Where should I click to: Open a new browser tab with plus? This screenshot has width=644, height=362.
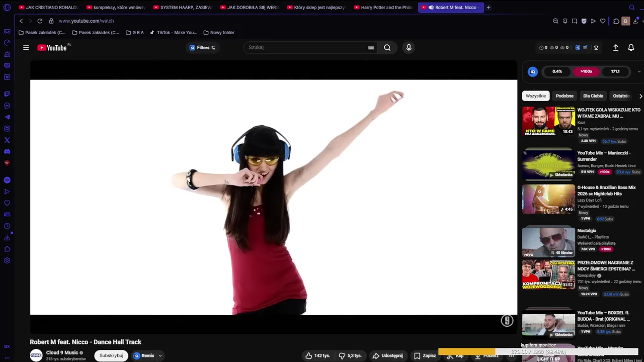tap(489, 8)
